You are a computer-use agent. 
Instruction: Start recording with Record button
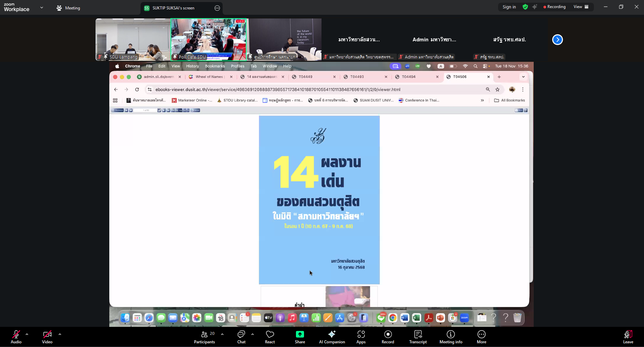click(x=388, y=337)
